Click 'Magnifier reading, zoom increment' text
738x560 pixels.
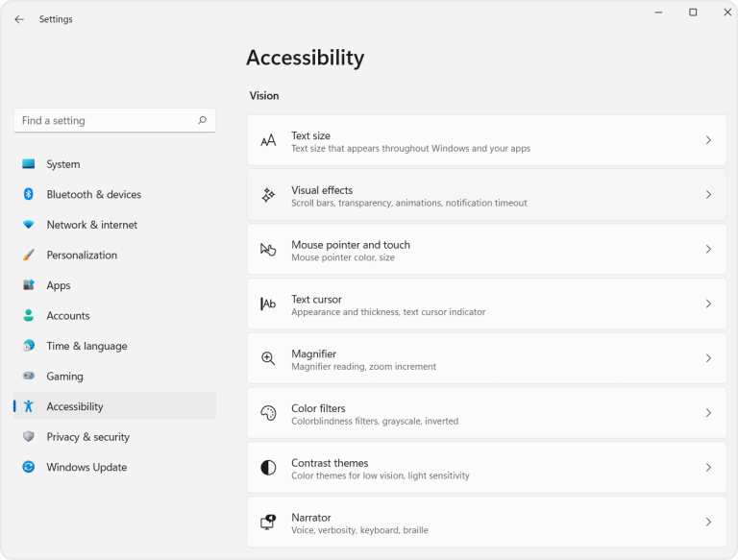364,367
